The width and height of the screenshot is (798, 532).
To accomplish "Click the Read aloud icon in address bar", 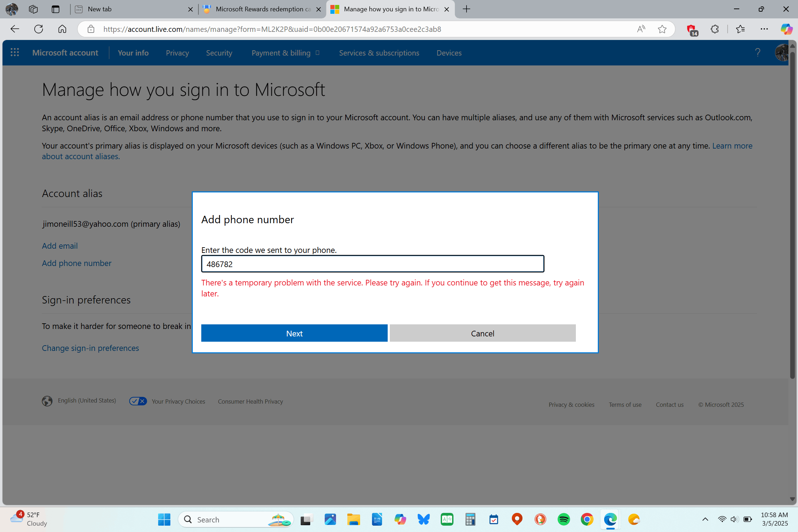I will click(x=641, y=29).
